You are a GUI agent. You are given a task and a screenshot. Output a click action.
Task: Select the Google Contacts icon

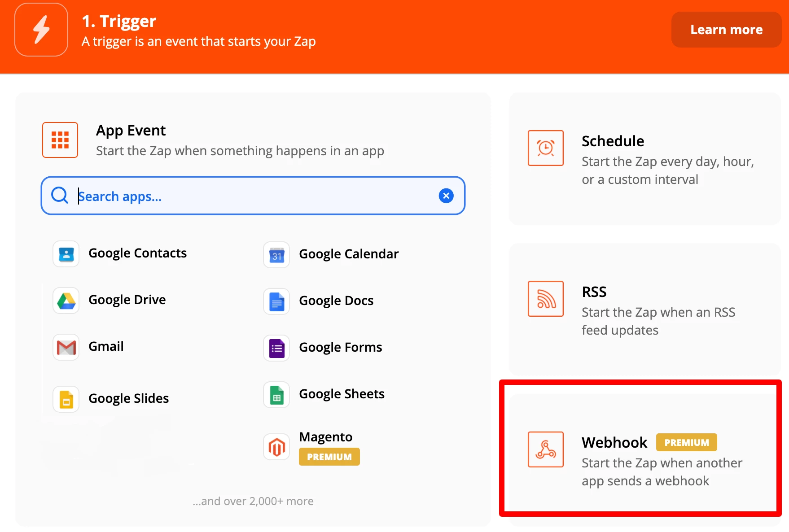coord(66,254)
